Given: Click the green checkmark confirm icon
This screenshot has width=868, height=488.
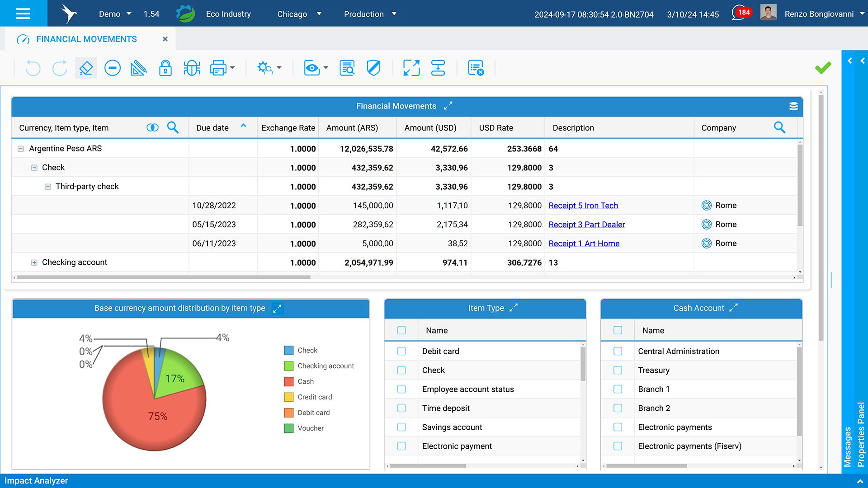Looking at the screenshot, I should coord(823,68).
